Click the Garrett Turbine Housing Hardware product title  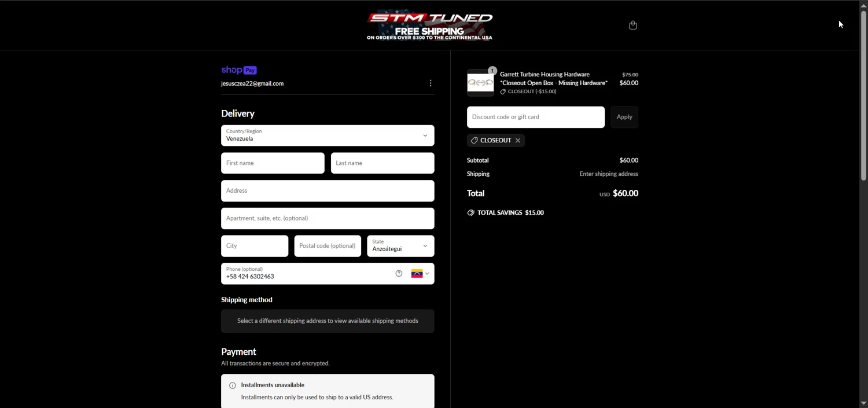pyautogui.click(x=554, y=79)
